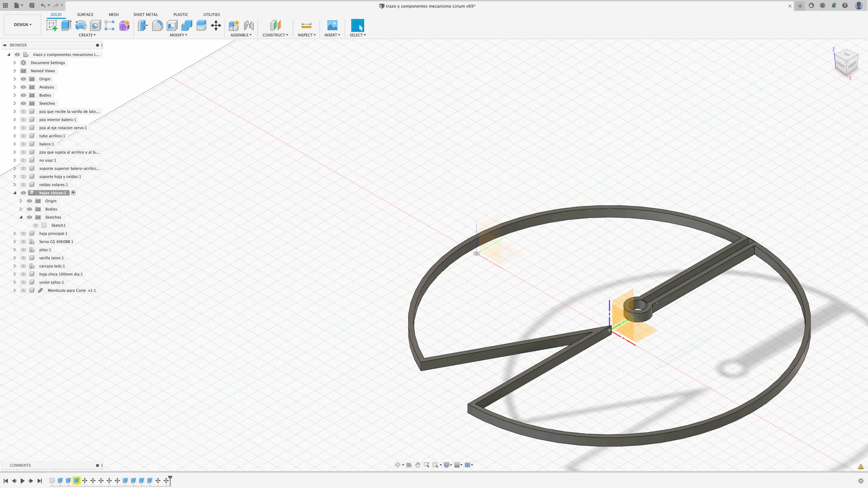868x488 pixels.
Task: Show Sketch1 using its eye icon
Action: click(x=36, y=225)
